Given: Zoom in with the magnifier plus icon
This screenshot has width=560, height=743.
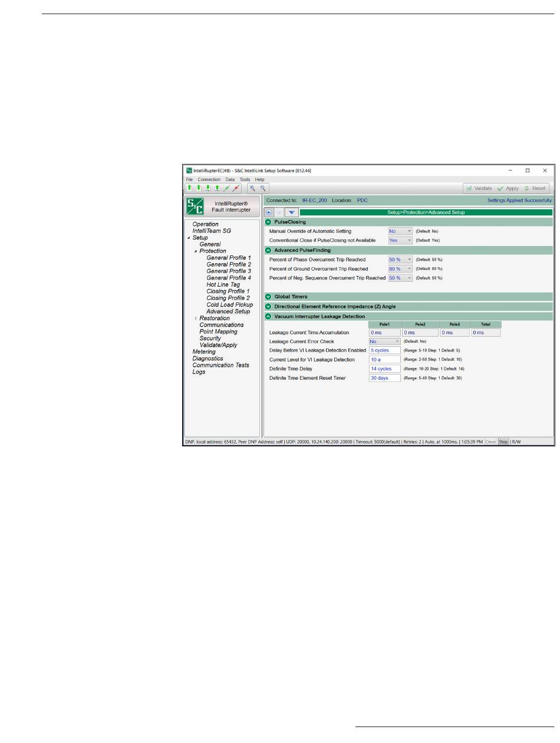Looking at the screenshot, I should point(252,188).
